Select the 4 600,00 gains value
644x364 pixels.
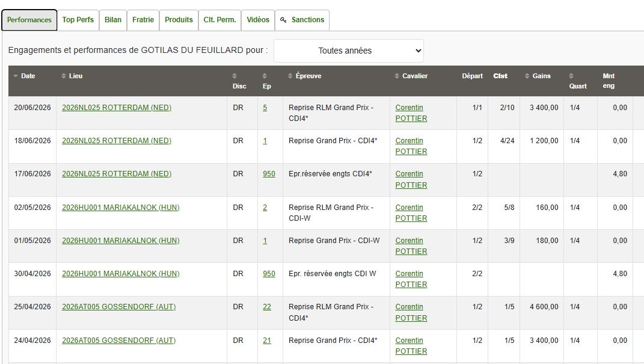(544, 307)
